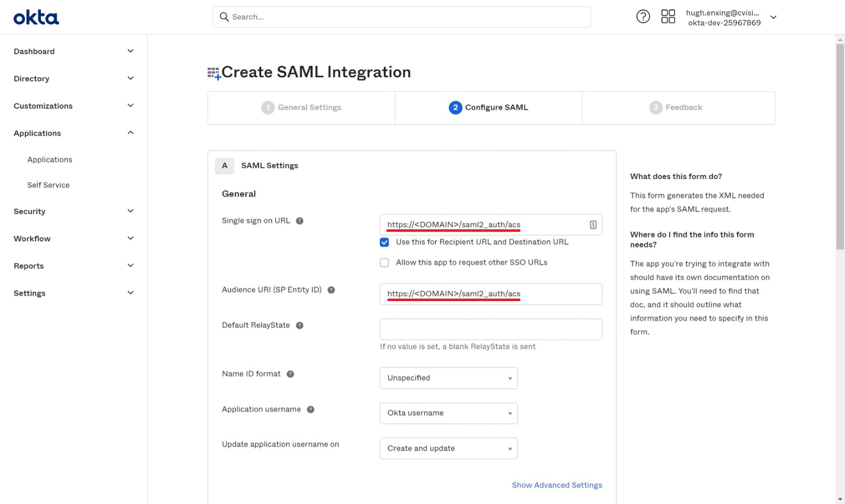This screenshot has height=504, width=845.
Task: Uncheck Use this for Recipient URL checkbox
Action: tap(384, 242)
